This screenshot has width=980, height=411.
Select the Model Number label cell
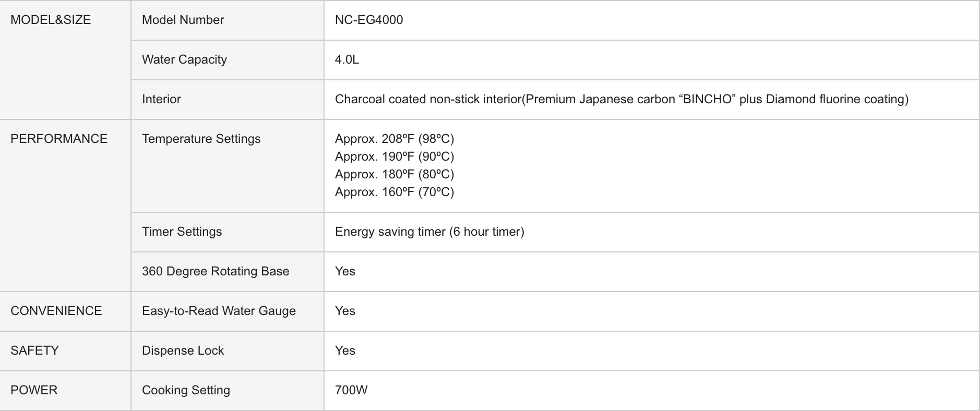(183, 20)
